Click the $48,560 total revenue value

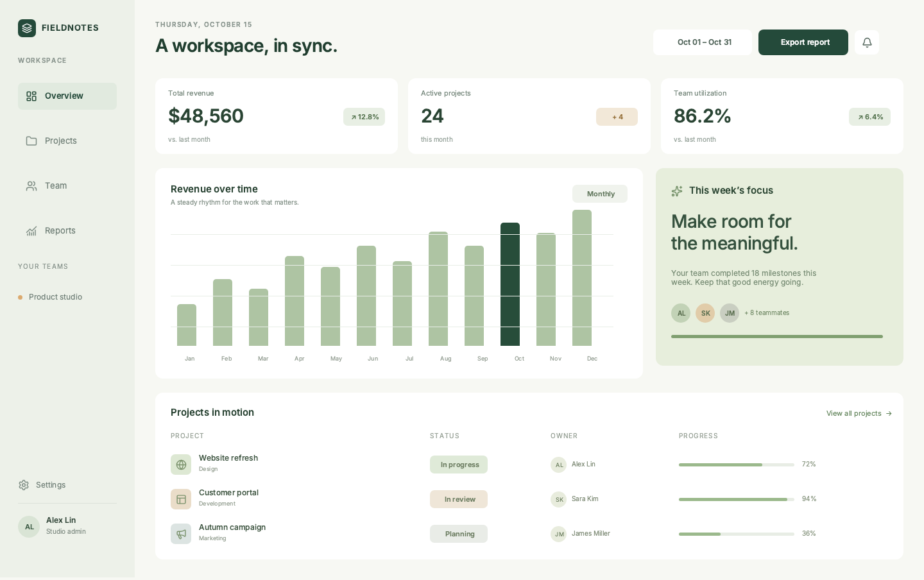click(206, 116)
